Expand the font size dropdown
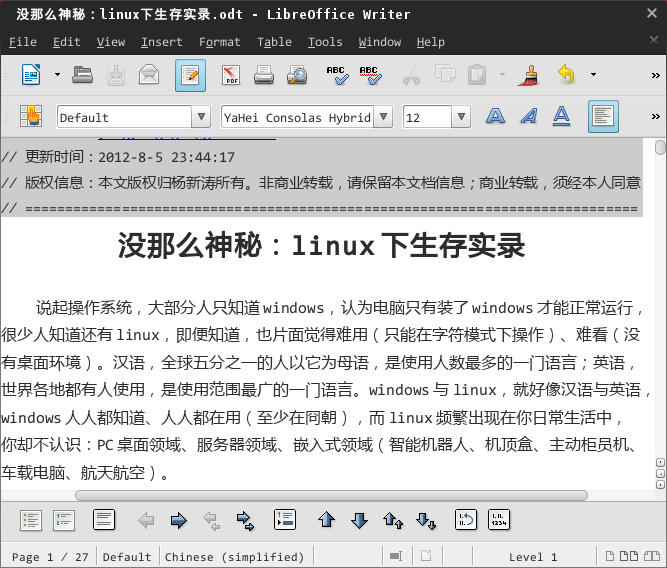This screenshot has width=667, height=568. click(461, 117)
